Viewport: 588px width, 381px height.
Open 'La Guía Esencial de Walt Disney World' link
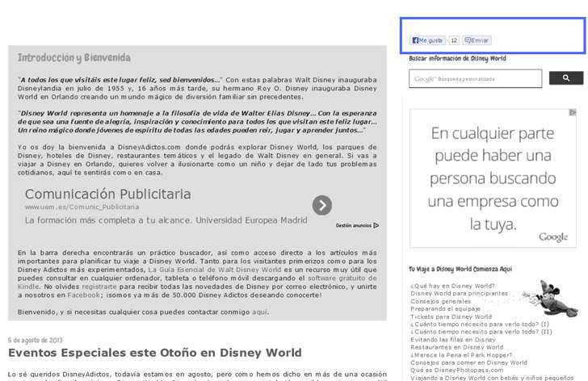[215, 270]
